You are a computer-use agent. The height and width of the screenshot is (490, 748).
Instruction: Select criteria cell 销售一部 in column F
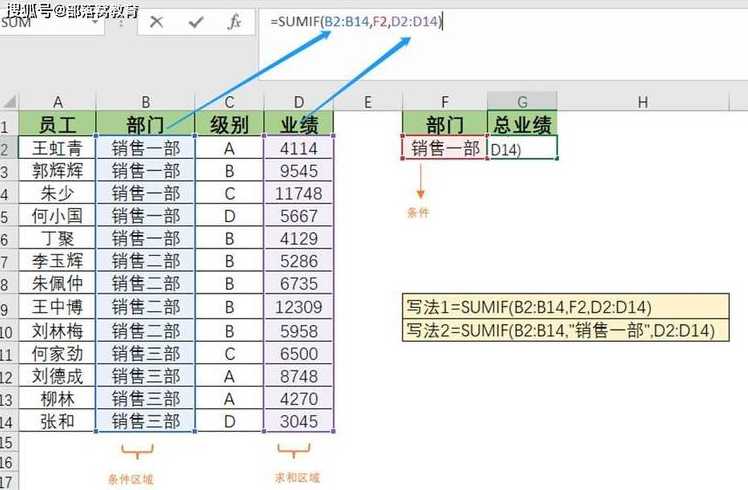coord(445,147)
